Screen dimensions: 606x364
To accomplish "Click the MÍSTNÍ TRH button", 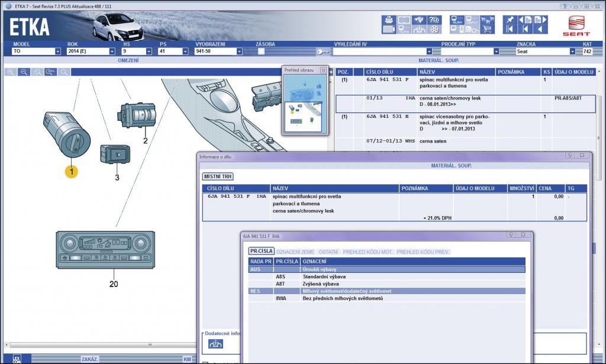I will [x=218, y=176].
